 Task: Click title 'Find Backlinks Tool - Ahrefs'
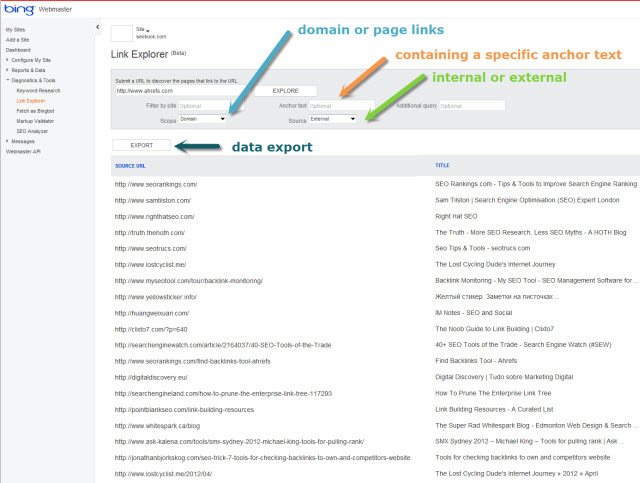(x=476, y=361)
